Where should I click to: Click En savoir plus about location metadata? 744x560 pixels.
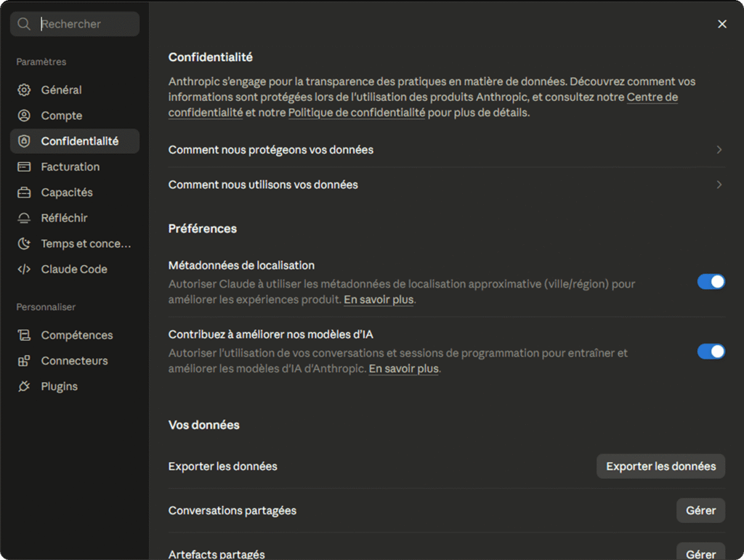pyautogui.click(x=379, y=300)
